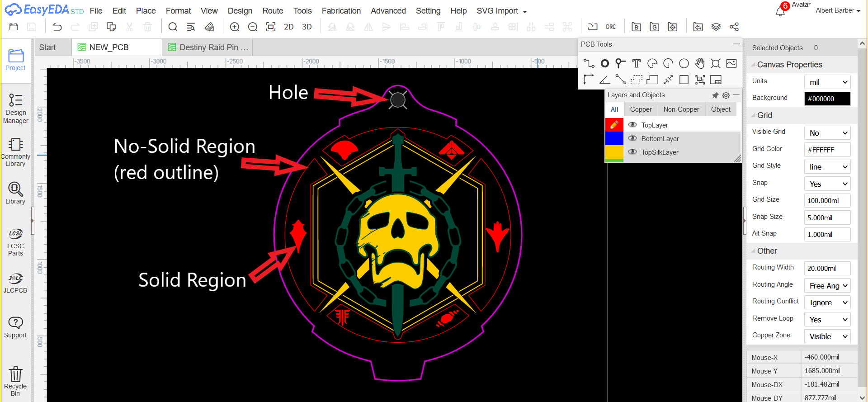Select the Track routing tool in PCB Tools
Screen dimensions: 868x402
tap(589, 63)
